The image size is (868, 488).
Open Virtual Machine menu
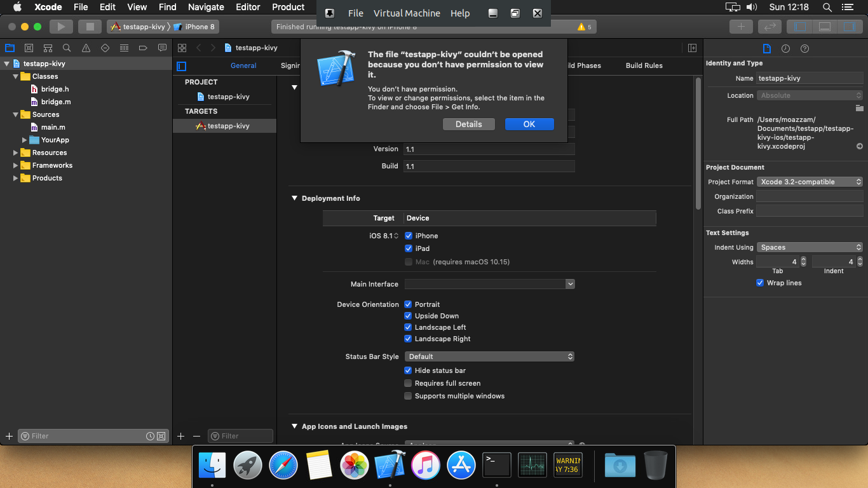coord(407,13)
